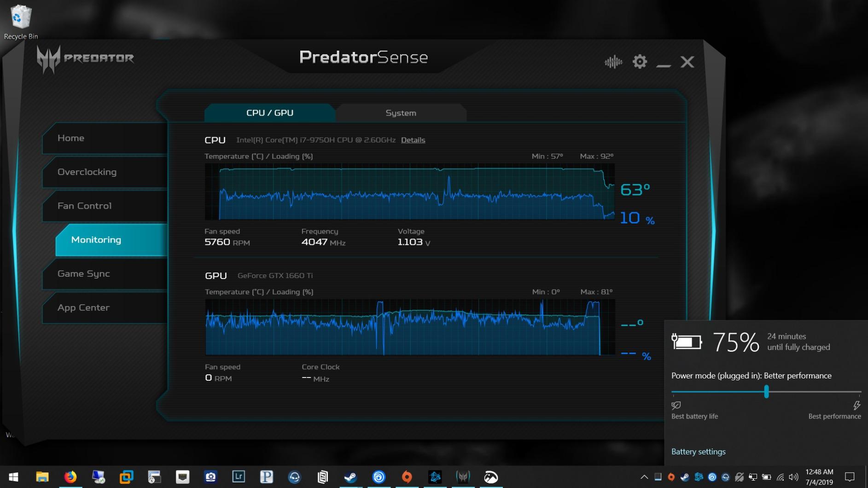Open the last taskbar icon with mountain logo
Image resolution: width=868 pixels, height=488 pixels.
point(491,477)
